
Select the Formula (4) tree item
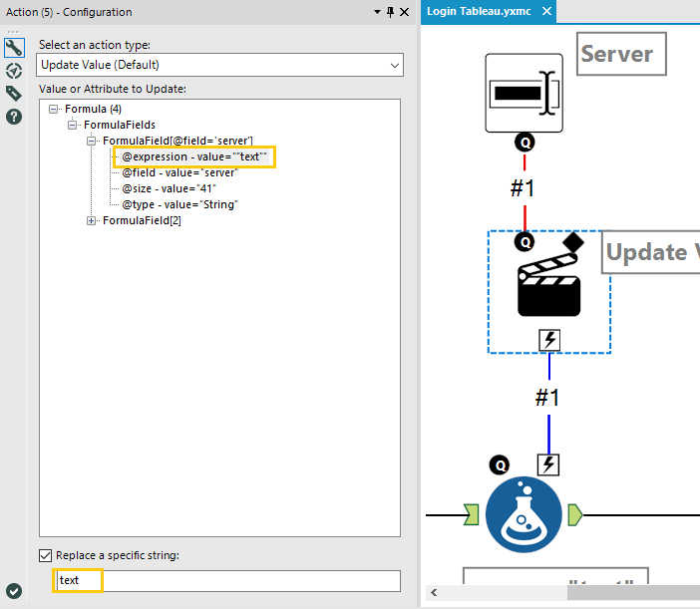click(94, 109)
